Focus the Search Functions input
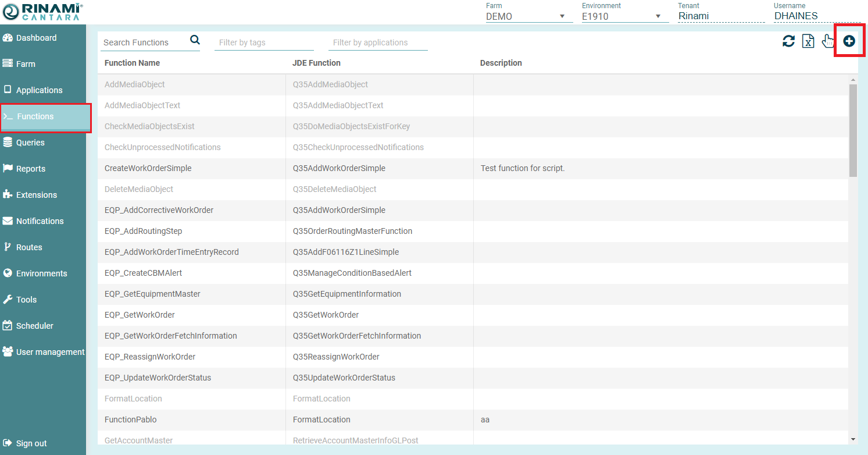Image resolution: width=868 pixels, height=455 pixels. (x=144, y=42)
